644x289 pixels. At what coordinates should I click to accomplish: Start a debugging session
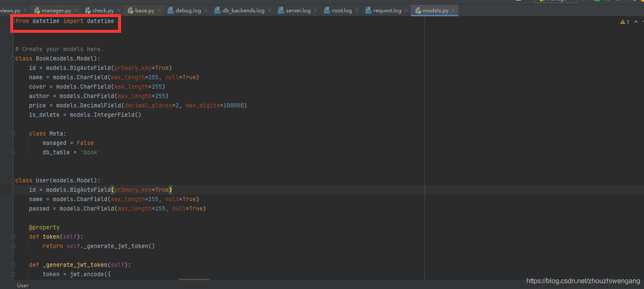coord(596,2)
